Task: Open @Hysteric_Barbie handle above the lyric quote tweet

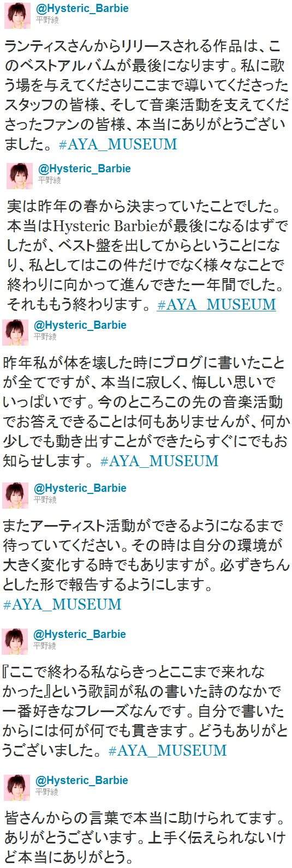Action: coord(80,634)
